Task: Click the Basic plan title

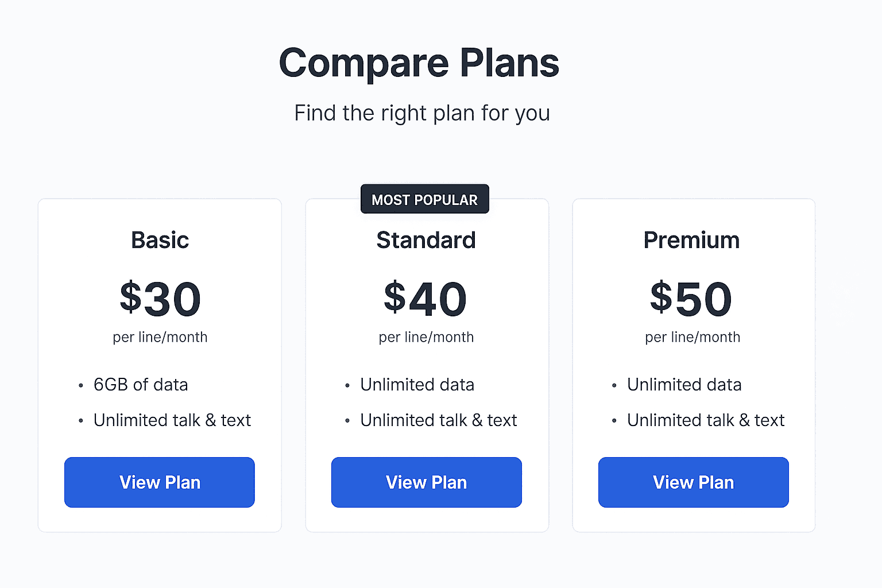Action: pyautogui.click(x=159, y=240)
